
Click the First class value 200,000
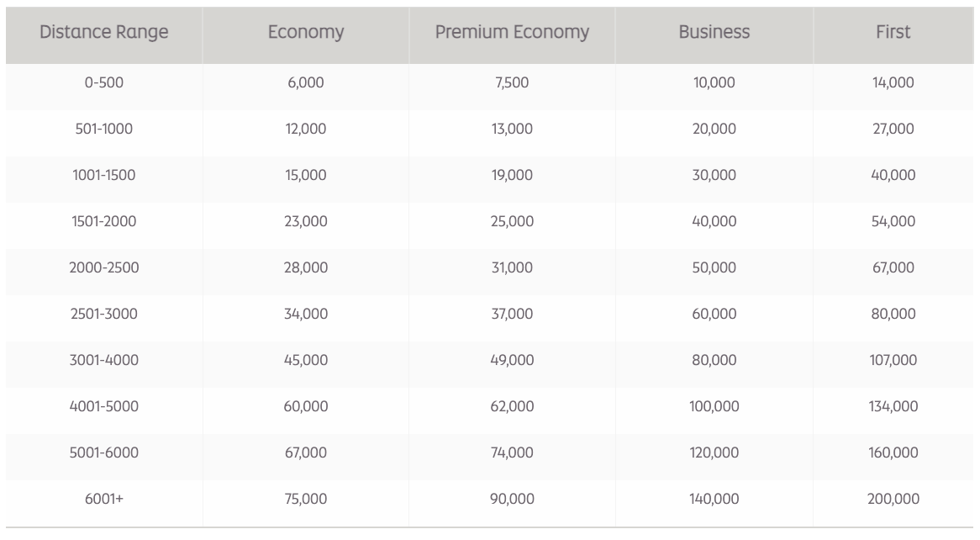(x=893, y=499)
